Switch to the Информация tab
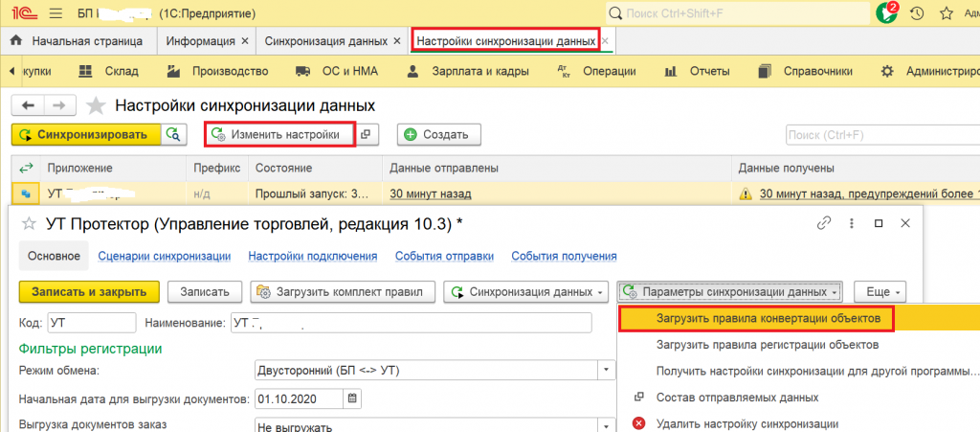This screenshot has height=432, width=980. (201, 41)
